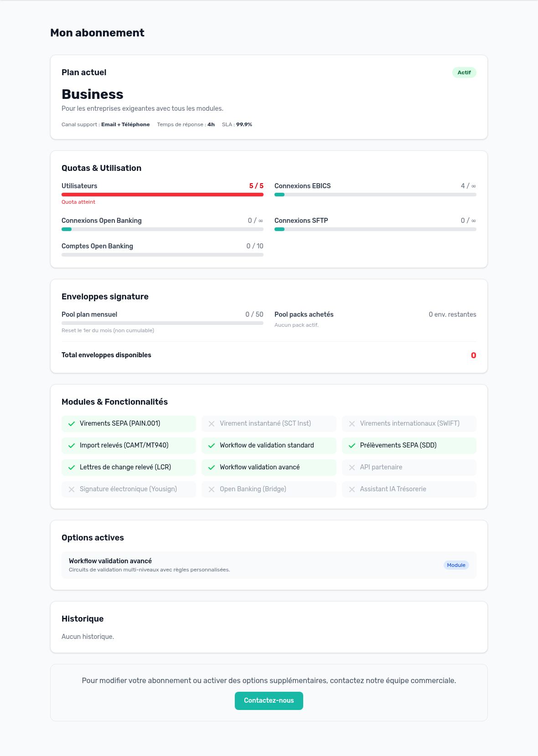Click the cross icon beside Virements internationaux (SWIFT)
Viewport: 538px width, 756px height.
point(352,424)
